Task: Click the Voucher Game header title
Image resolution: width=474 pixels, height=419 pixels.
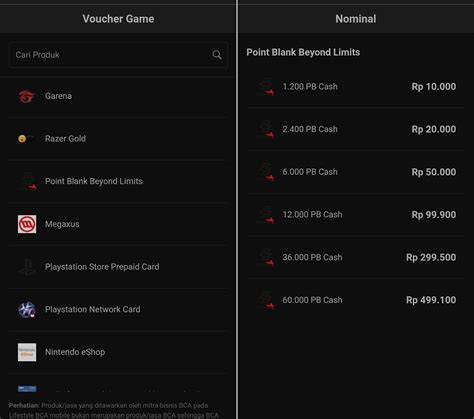Action: [x=118, y=19]
